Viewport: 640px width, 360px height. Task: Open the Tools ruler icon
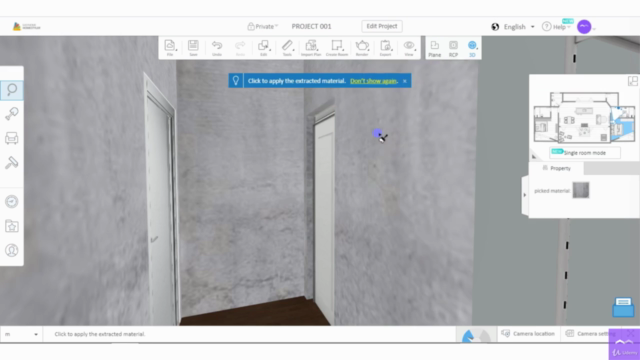(x=287, y=48)
